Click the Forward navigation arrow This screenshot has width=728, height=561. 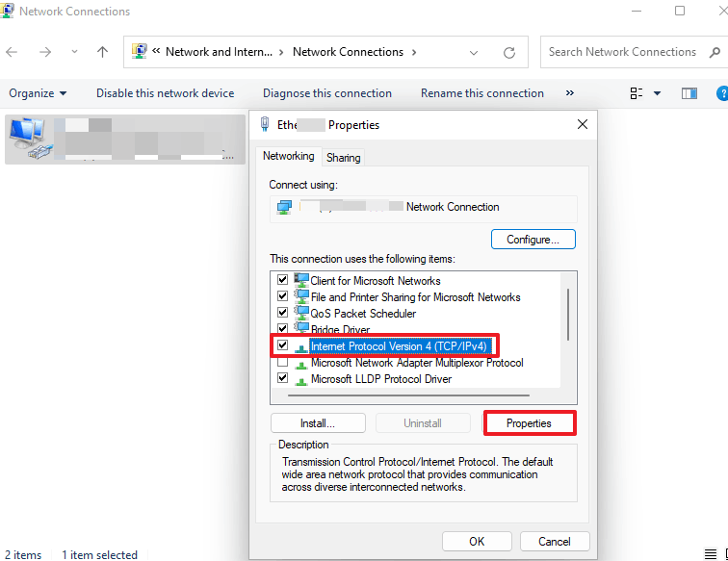(x=45, y=52)
